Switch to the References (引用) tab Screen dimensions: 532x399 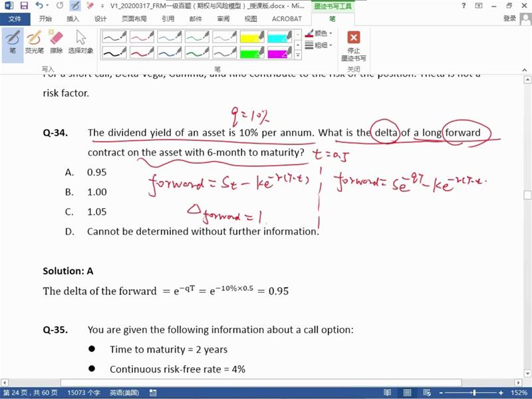pos(168,19)
